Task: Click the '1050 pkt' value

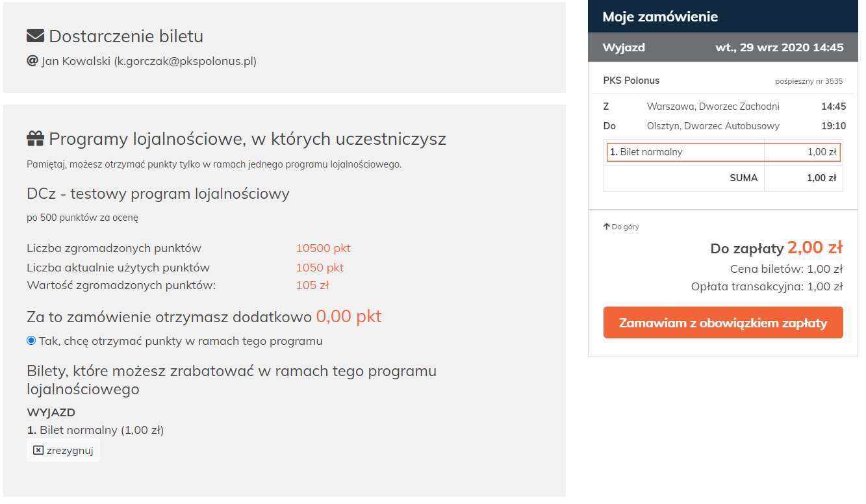Action: (x=320, y=268)
